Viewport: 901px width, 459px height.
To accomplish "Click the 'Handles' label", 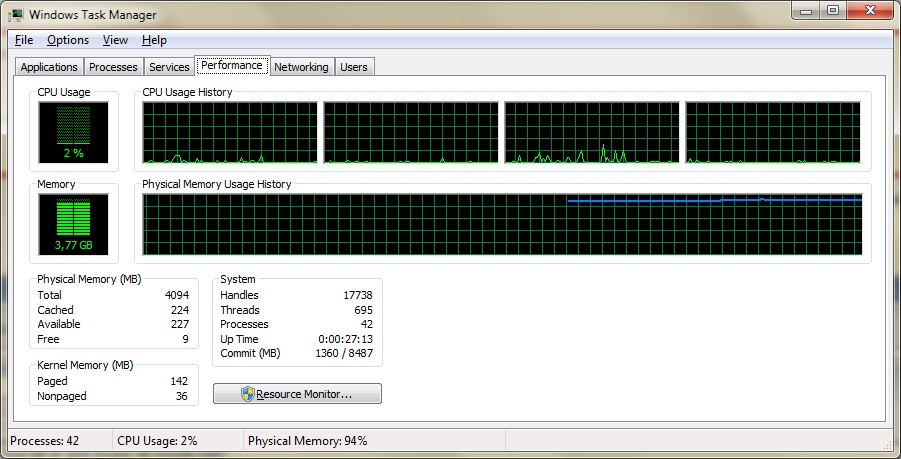I will [x=239, y=295].
